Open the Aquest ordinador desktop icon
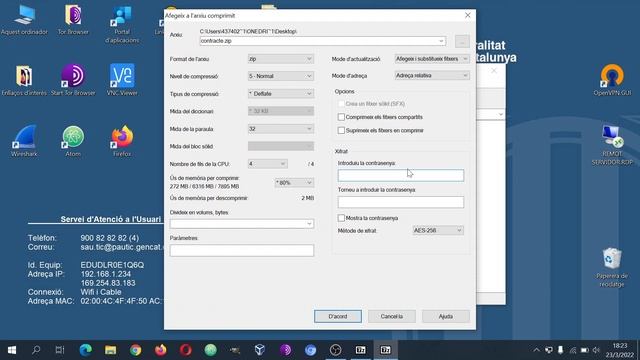This screenshot has width=640, height=360. tap(24, 20)
